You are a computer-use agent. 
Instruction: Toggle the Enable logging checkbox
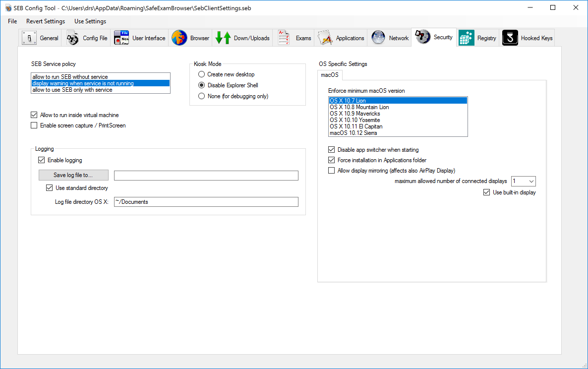(x=41, y=160)
